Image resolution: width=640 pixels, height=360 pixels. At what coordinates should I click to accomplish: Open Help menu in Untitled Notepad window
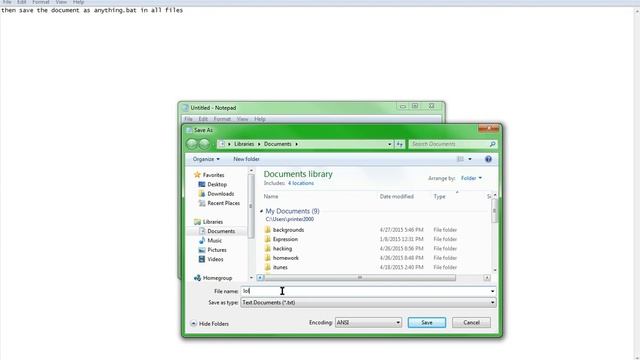(x=260, y=119)
